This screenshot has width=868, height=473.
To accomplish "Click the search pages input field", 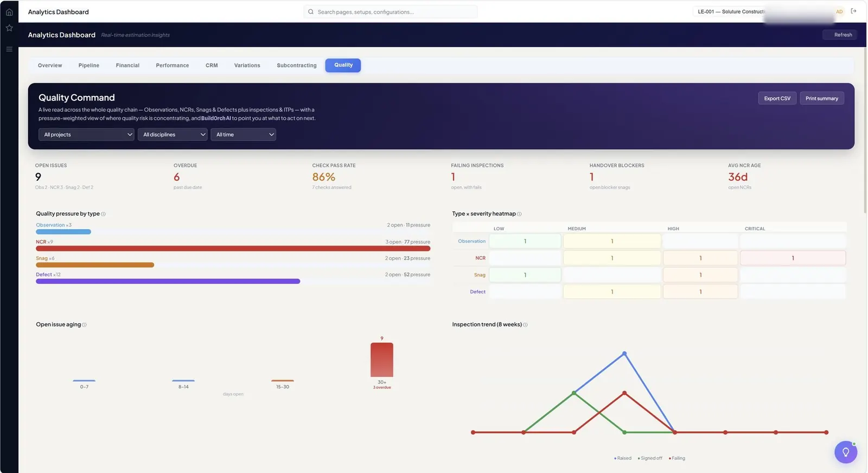I will pyautogui.click(x=391, y=11).
